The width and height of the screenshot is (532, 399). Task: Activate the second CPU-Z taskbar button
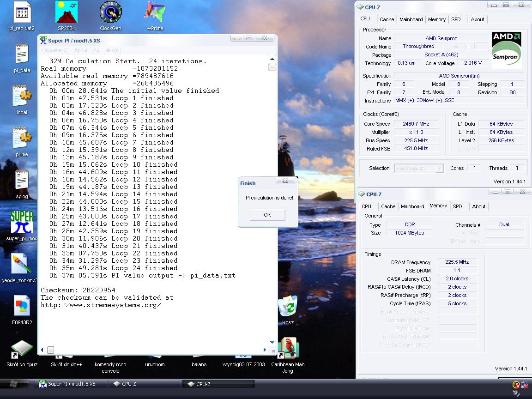click(x=219, y=384)
